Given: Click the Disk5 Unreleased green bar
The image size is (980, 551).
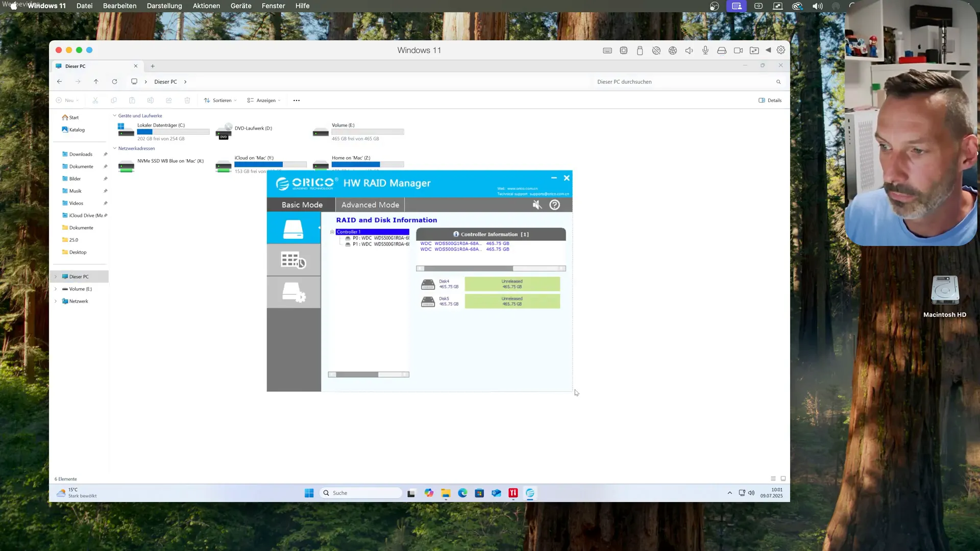Looking at the screenshot, I should (x=512, y=302).
